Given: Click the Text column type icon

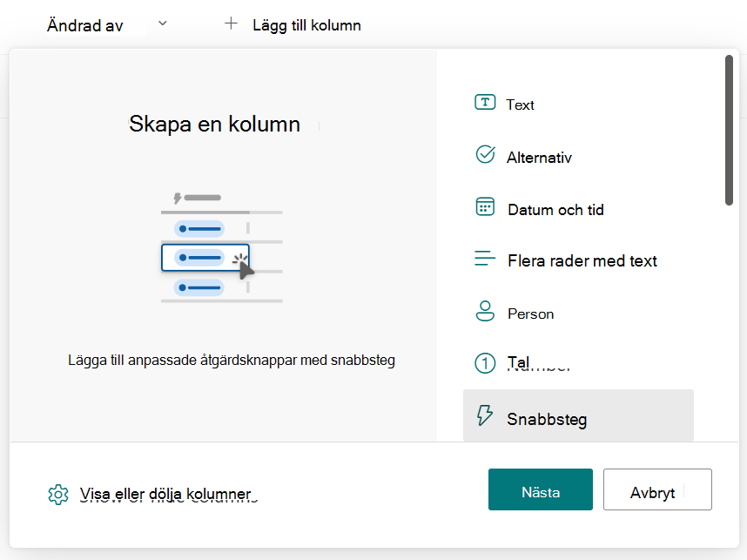Looking at the screenshot, I should 485,103.
